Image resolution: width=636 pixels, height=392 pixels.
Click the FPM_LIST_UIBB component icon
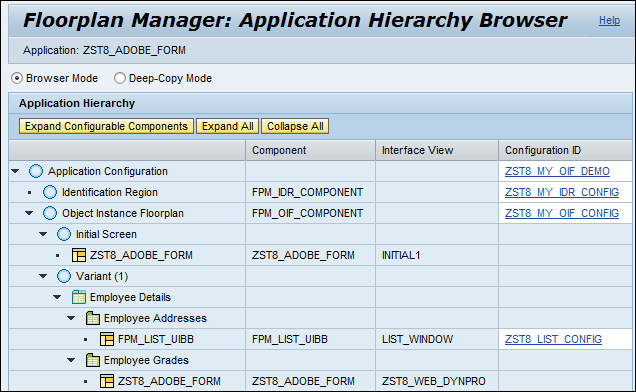pos(107,339)
